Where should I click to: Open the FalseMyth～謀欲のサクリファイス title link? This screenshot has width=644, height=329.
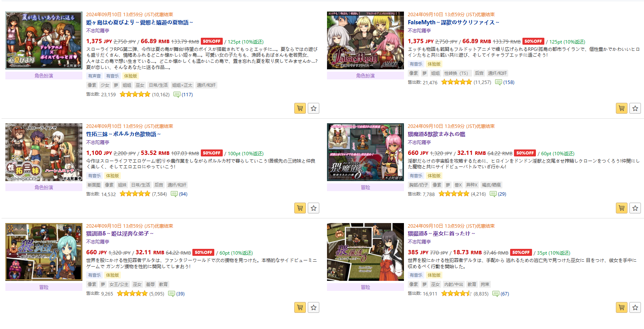tap(454, 22)
